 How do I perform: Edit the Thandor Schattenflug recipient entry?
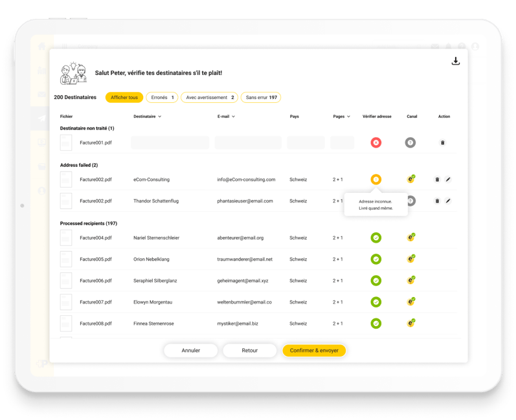point(448,201)
